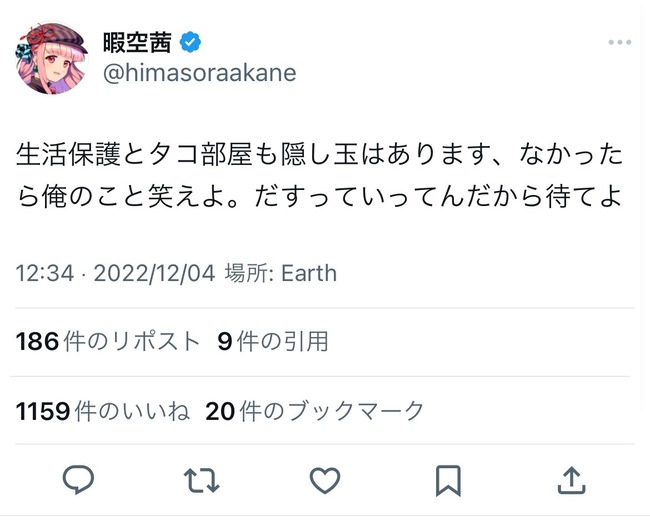Click the display name 暇空茜
Screen dimensions: 650x521
(137, 42)
